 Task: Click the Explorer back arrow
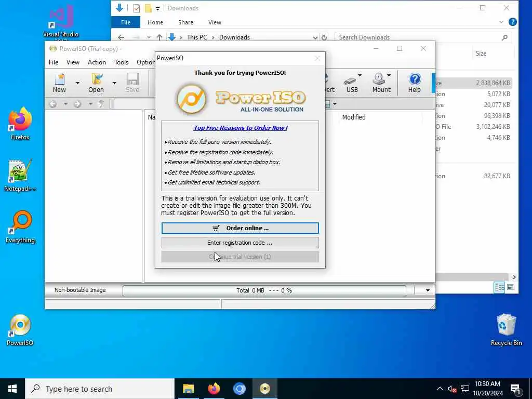click(x=121, y=37)
